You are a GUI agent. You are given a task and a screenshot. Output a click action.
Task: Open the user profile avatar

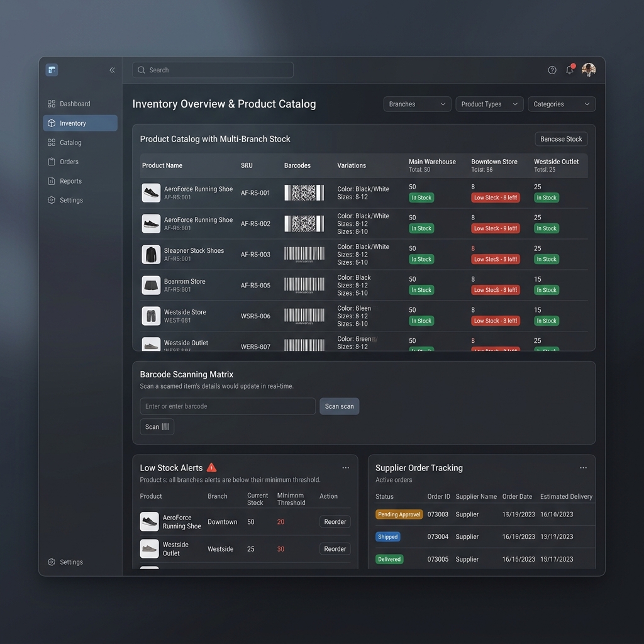(x=589, y=70)
